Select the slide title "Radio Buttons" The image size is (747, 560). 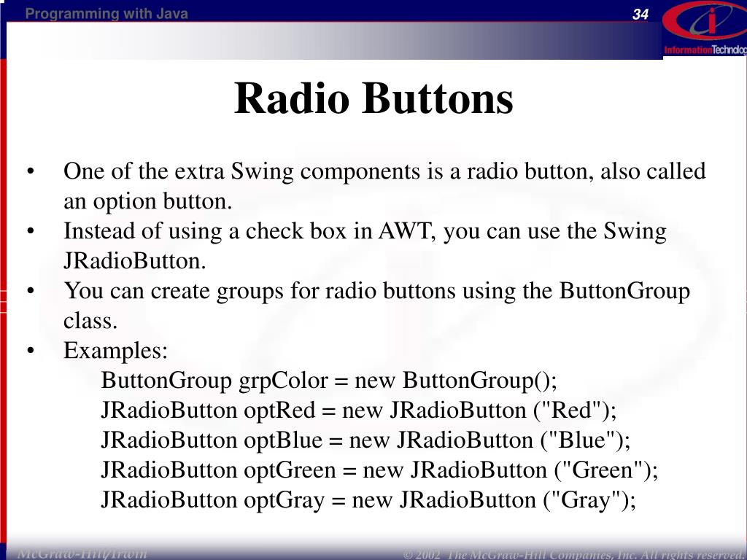pyautogui.click(x=373, y=98)
